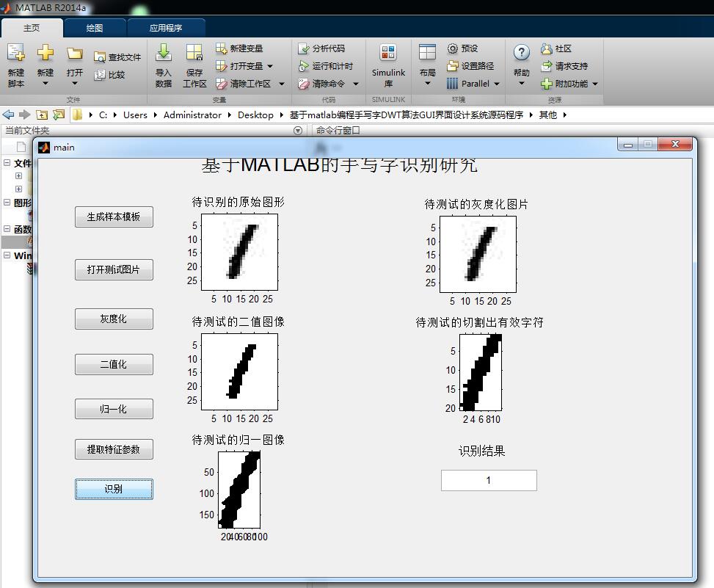This screenshot has width=714, height=588.
Task: Open Community (社区)
Action: [556, 48]
